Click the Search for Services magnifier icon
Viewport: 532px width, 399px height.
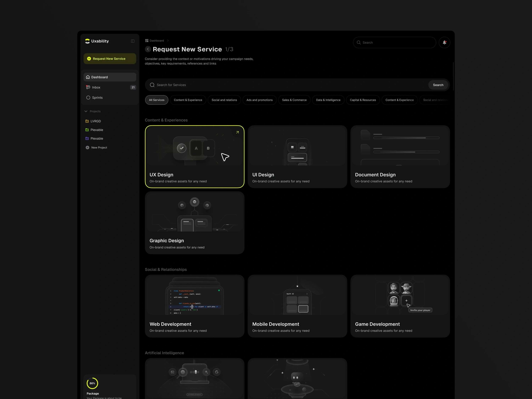click(x=152, y=85)
